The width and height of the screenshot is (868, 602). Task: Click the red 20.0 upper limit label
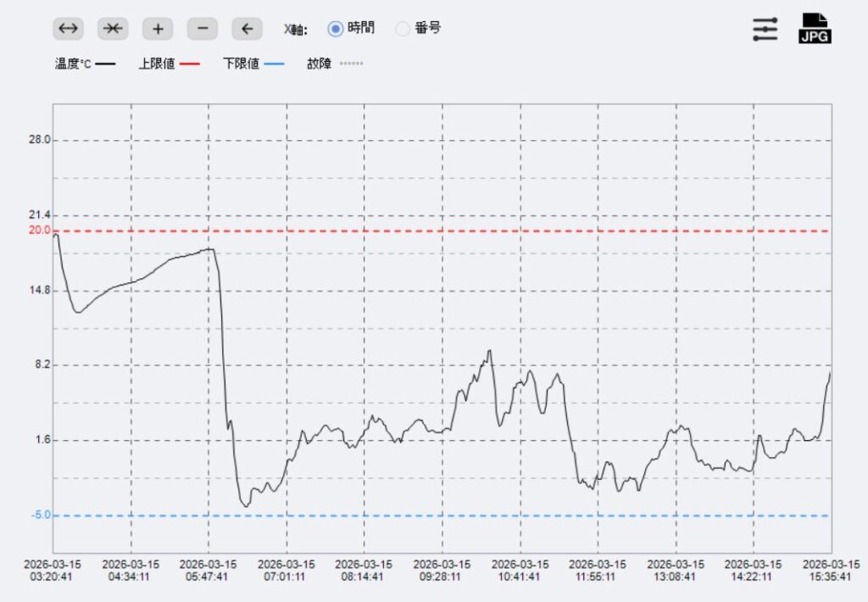click(39, 230)
